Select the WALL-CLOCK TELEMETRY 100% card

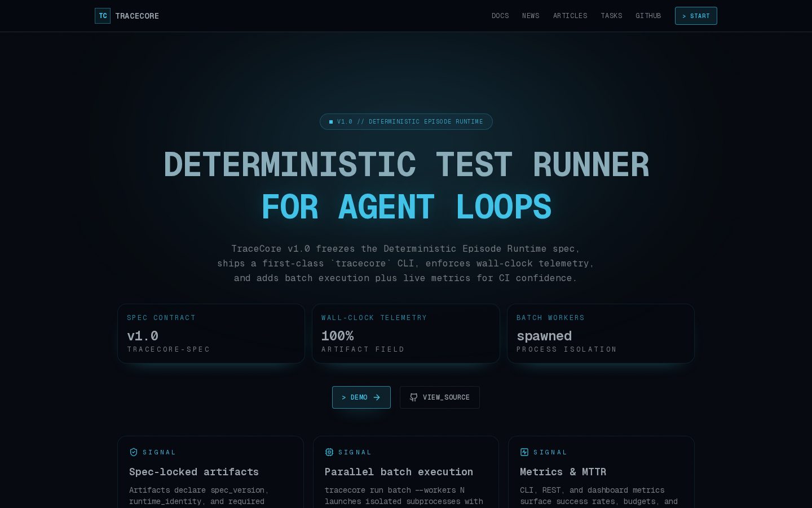click(x=406, y=334)
